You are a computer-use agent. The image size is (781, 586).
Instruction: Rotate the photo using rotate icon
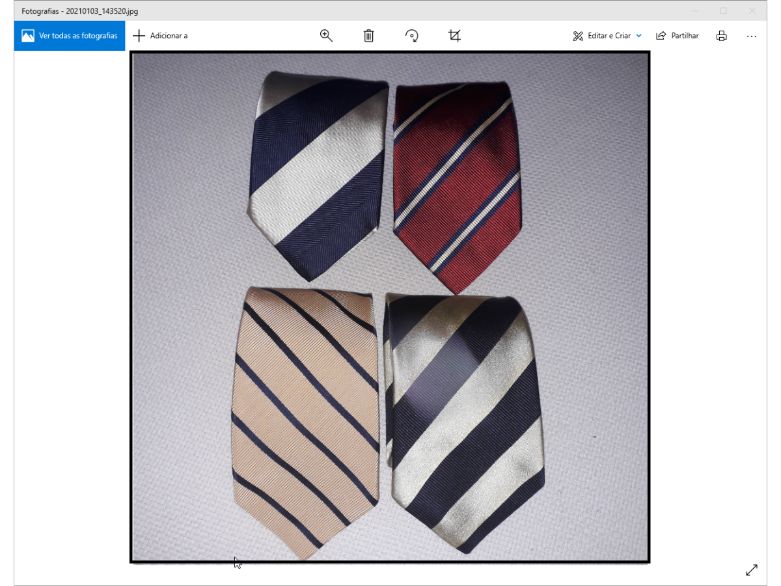[411, 35]
